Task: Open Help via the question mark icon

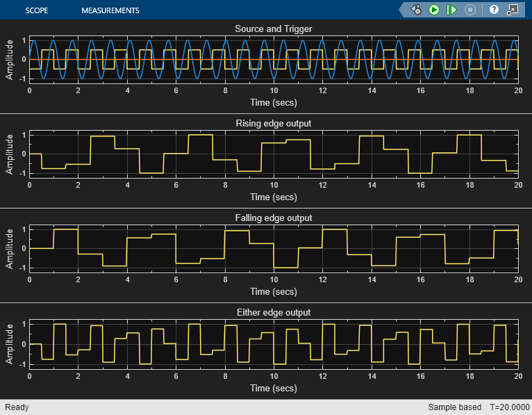Action: coord(494,10)
